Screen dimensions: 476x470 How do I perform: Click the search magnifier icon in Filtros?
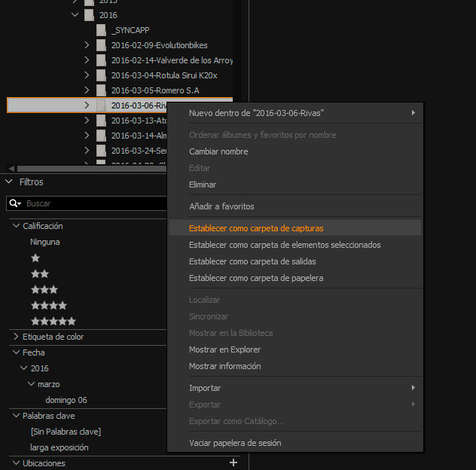(15, 203)
